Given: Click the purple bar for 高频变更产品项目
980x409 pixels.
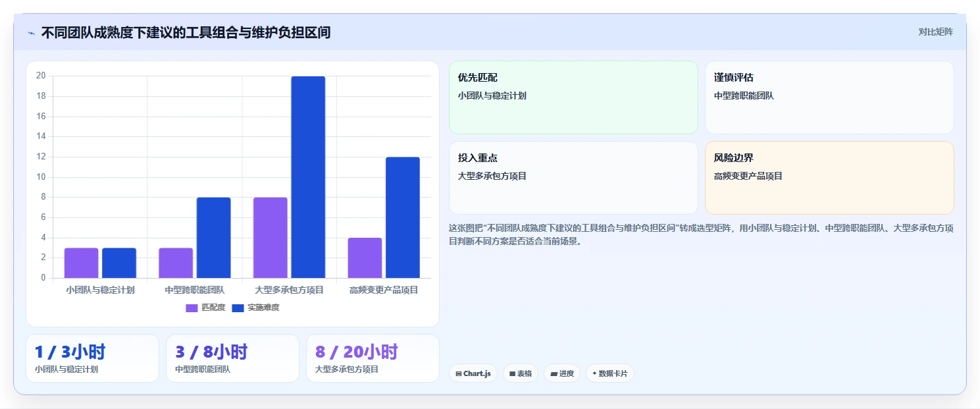Looking at the screenshot, I should point(365,258).
